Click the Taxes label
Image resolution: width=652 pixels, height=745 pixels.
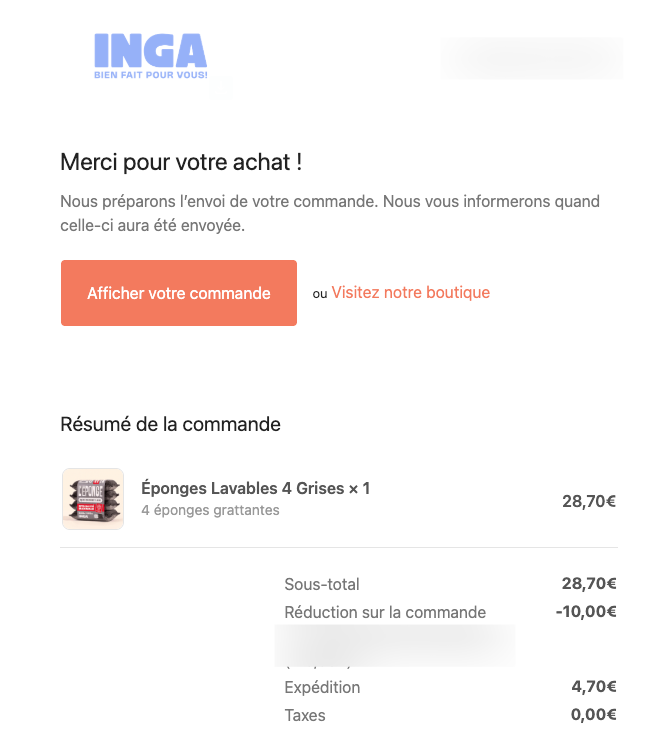(305, 715)
